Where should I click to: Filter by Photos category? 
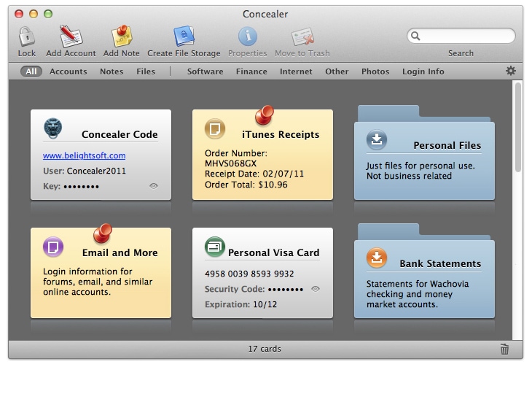pos(375,72)
